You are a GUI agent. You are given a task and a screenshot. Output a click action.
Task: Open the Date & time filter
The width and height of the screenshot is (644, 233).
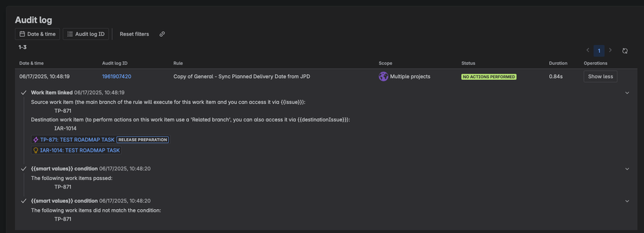(x=37, y=34)
